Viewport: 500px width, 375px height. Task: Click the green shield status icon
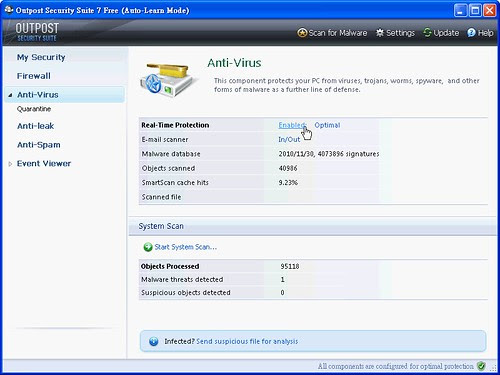pyautogui.click(x=481, y=366)
